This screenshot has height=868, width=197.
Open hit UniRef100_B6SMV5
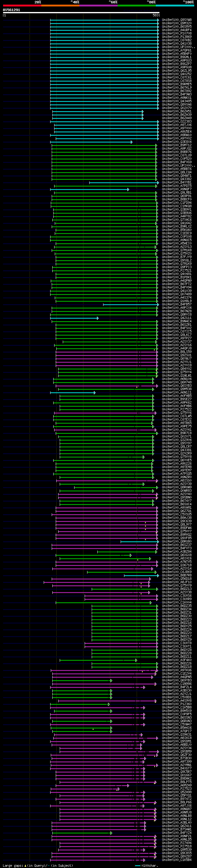point(177,26)
